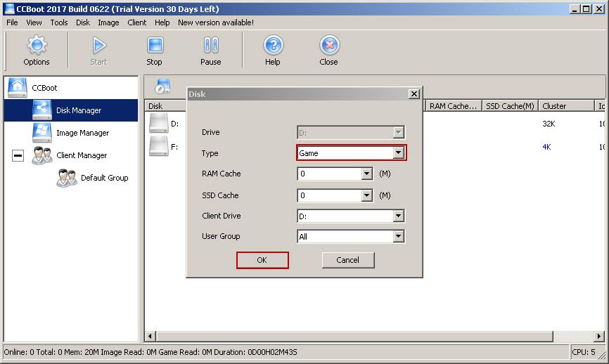Select Client Manager users icon
The height and width of the screenshot is (364, 609).
click(42, 155)
